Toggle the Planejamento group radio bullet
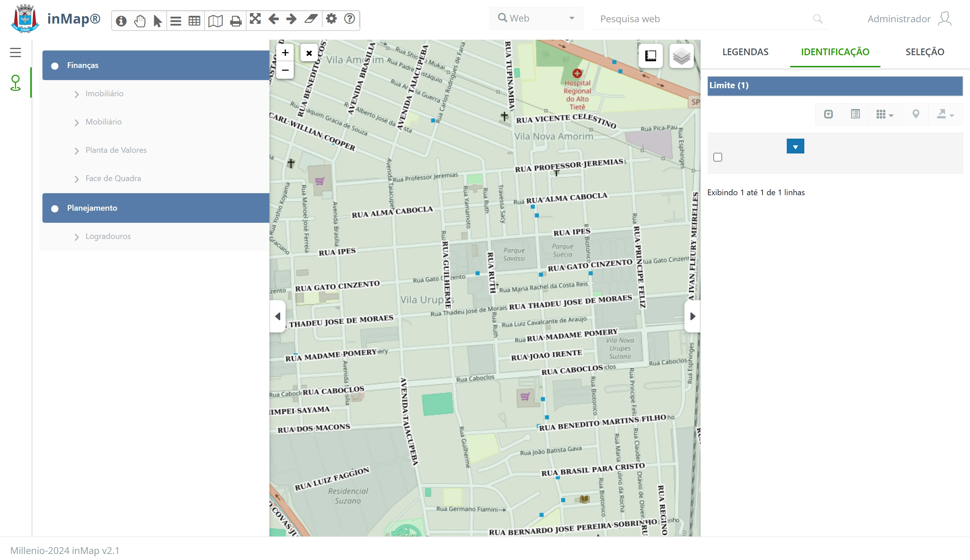Viewport: 970px width, 560px height. coord(55,208)
